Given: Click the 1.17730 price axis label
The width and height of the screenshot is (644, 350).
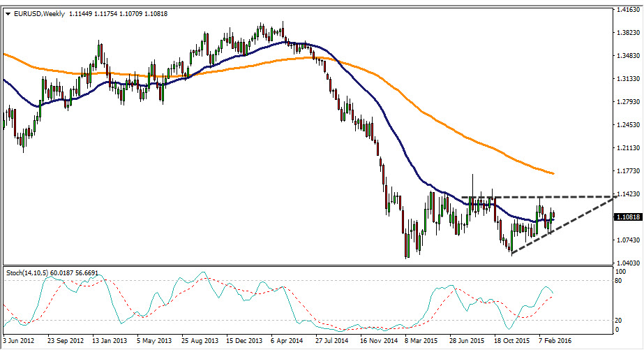Looking at the screenshot, I should tap(629, 171).
